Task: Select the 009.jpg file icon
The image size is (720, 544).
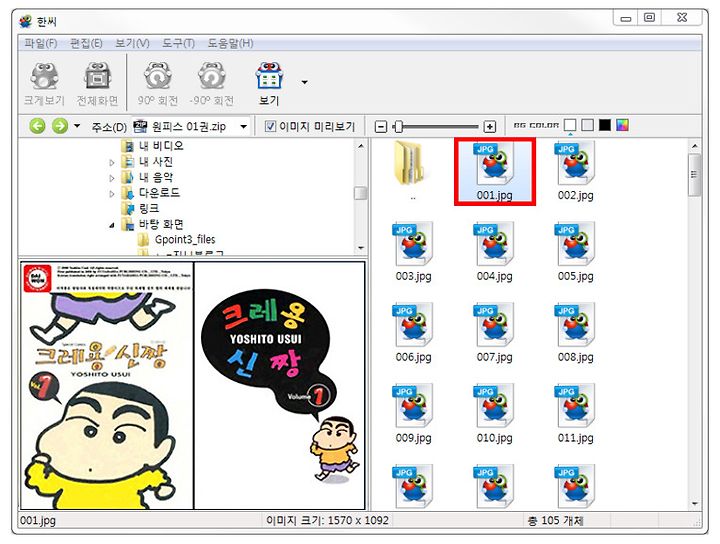Action: point(413,405)
